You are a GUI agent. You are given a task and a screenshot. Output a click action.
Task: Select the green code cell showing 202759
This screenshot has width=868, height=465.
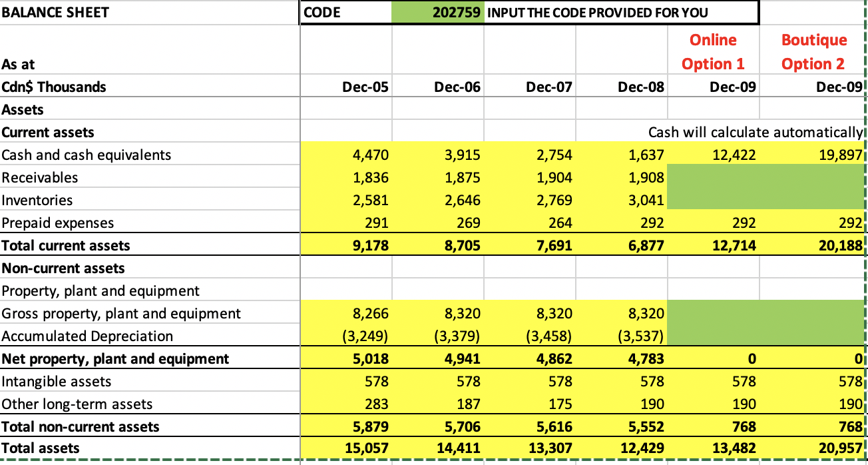(x=439, y=12)
